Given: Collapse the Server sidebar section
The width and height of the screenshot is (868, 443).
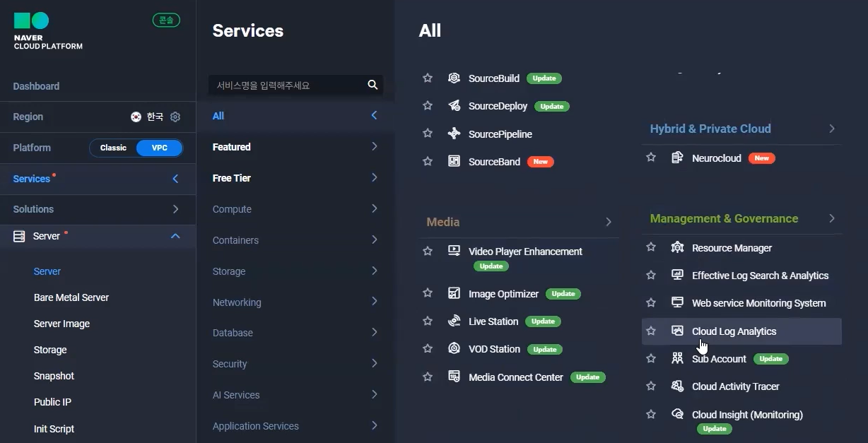Looking at the screenshot, I should click(175, 236).
